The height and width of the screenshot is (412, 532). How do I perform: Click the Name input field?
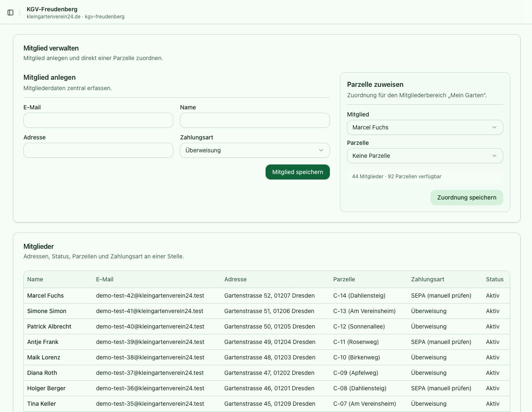(x=255, y=120)
